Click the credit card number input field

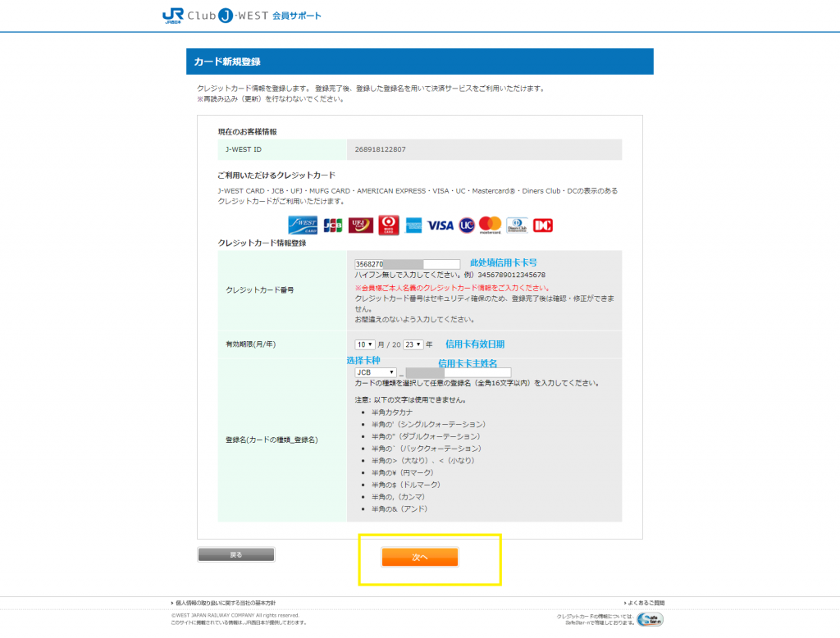coord(407,264)
